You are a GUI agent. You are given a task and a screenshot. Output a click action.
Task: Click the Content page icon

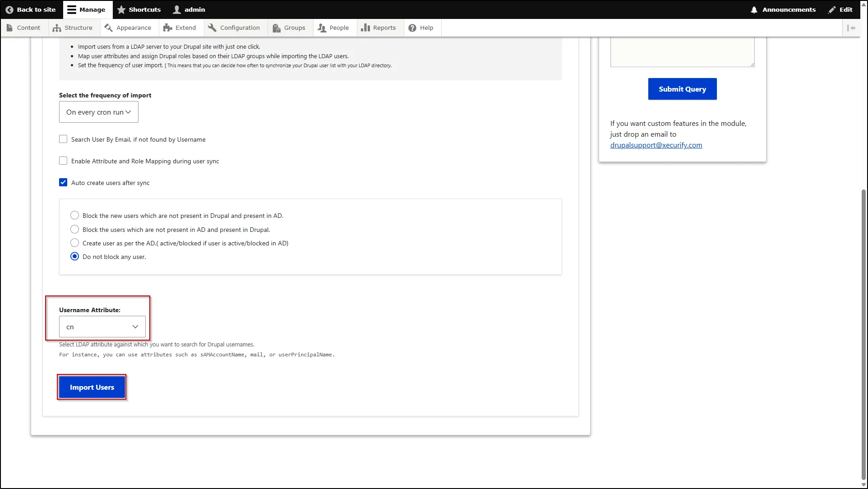tap(10, 28)
